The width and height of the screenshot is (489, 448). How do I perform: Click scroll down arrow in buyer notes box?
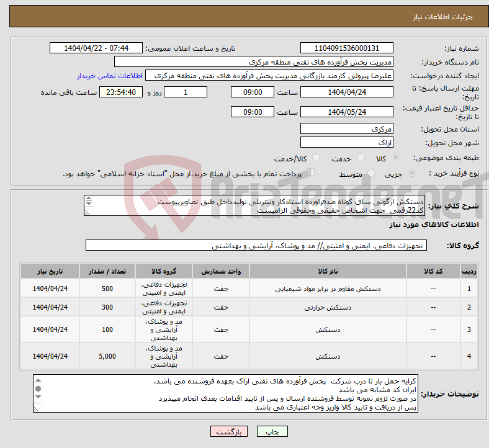[x=38, y=397]
